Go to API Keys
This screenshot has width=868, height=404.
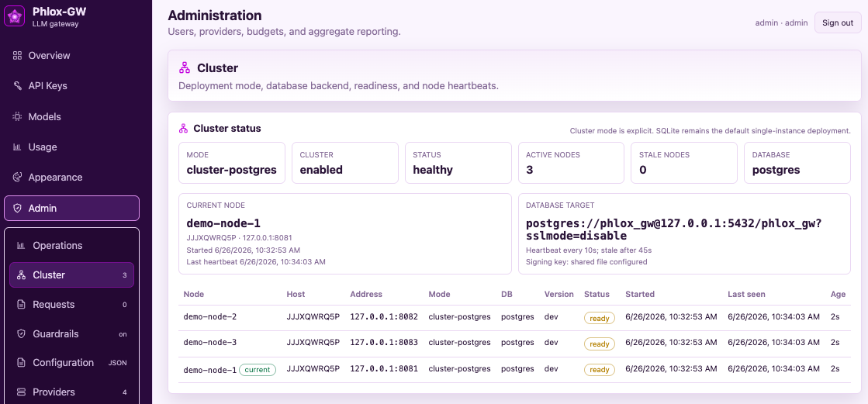(x=72, y=86)
